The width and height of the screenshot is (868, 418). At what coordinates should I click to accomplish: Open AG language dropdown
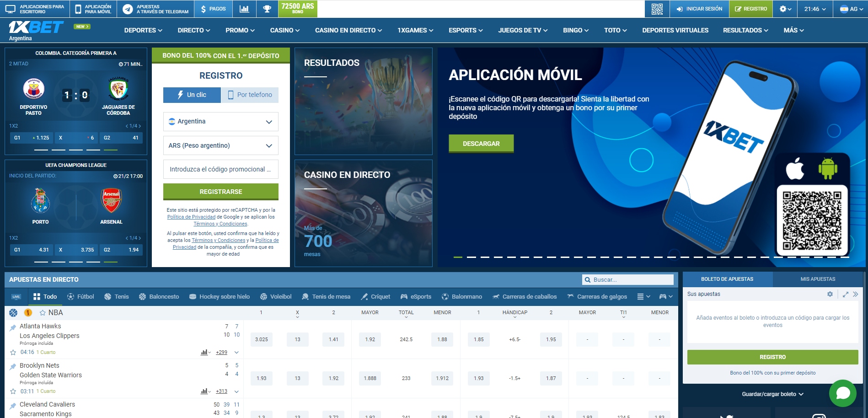[850, 9]
